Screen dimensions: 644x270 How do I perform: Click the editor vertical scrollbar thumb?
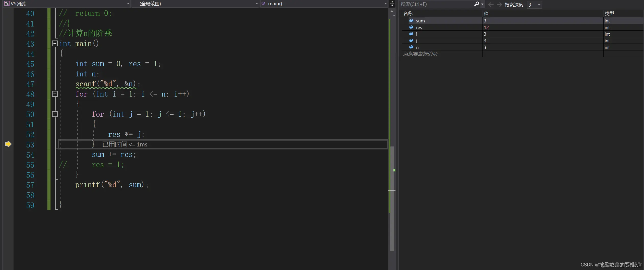[392, 199]
